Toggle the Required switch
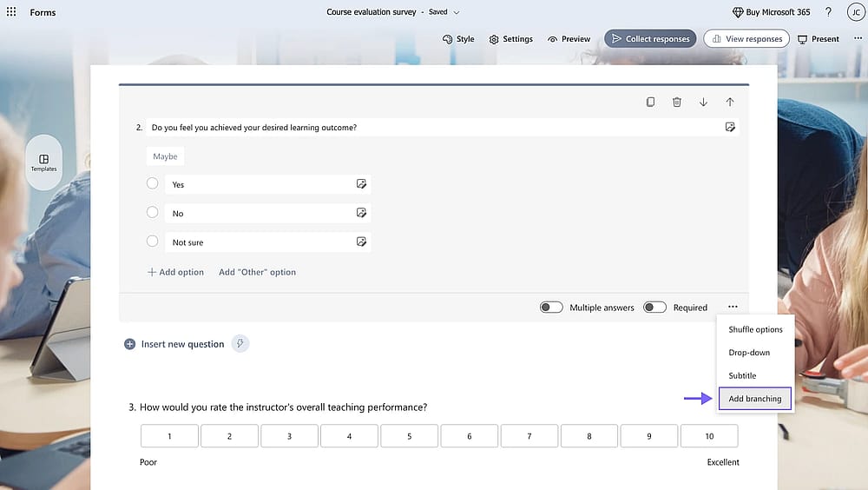The height and width of the screenshot is (490, 868). 654,307
